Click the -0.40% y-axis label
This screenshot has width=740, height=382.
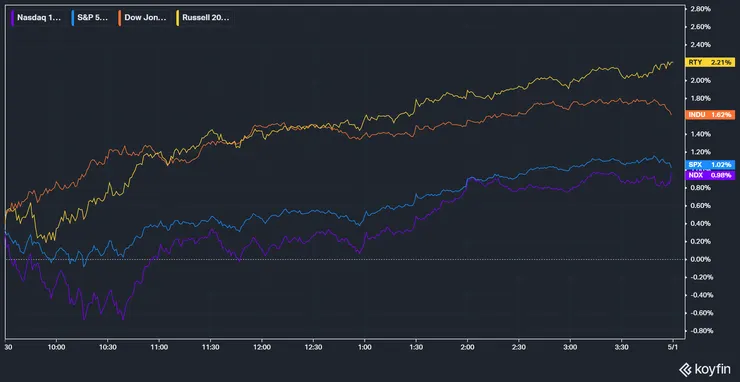[701, 295]
